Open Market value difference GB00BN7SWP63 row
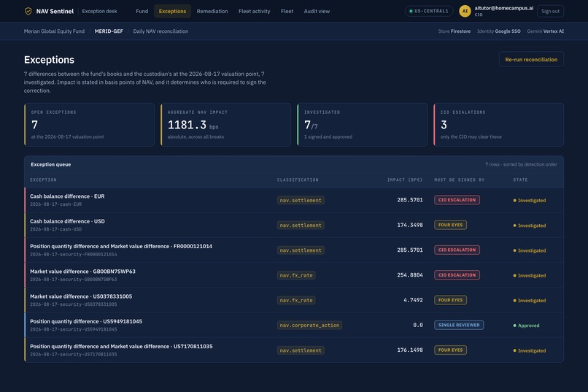 pyautogui.click(x=294, y=275)
